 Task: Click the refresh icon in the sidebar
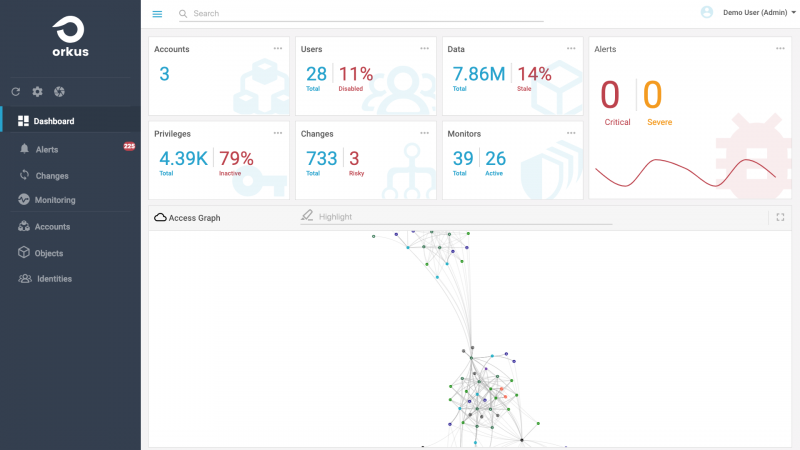(15, 92)
